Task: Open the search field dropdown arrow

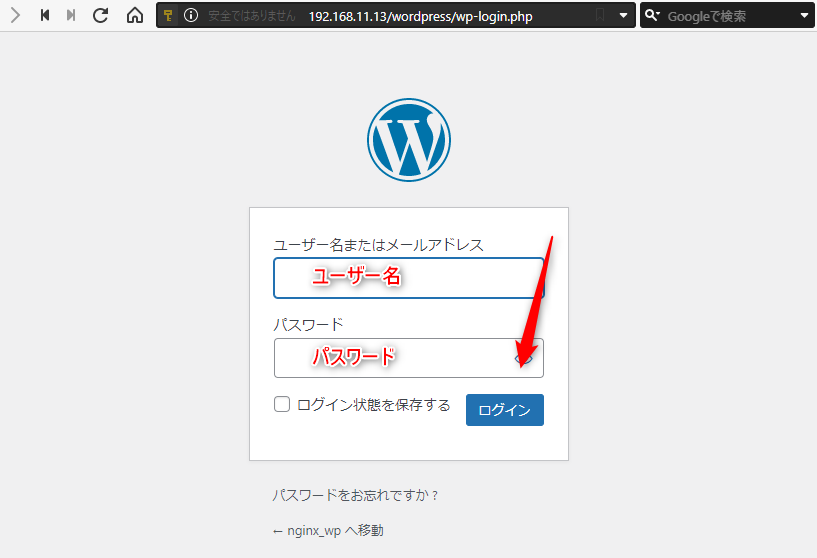Action: (804, 16)
